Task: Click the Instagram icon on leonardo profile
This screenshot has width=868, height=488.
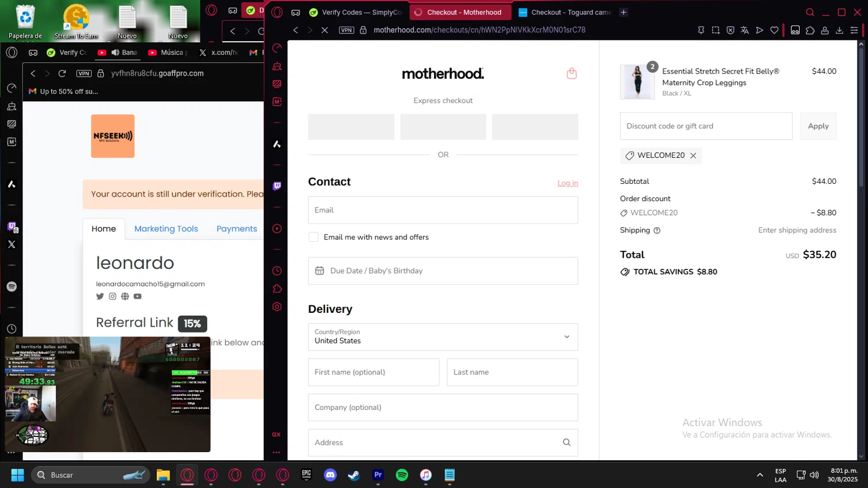Action: pyautogui.click(x=112, y=296)
